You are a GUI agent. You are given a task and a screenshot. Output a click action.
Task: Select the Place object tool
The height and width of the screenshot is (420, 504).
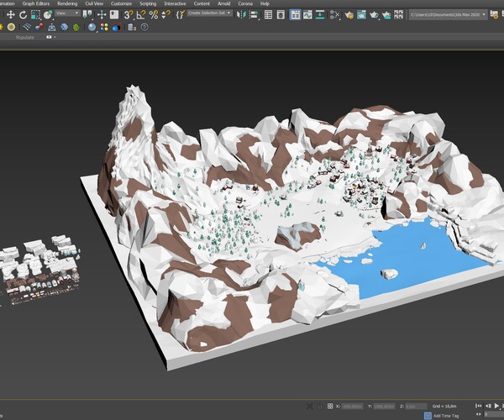pyautogui.click(x=48, y=15)
